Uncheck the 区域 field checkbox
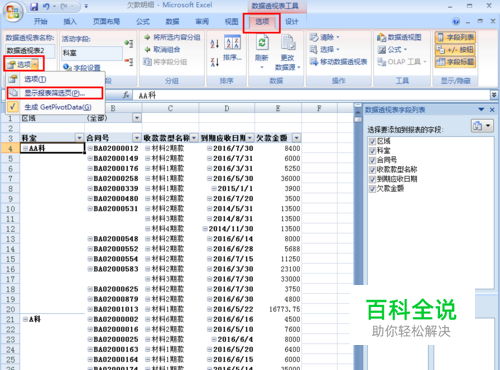500x370 pixels. 372,141
